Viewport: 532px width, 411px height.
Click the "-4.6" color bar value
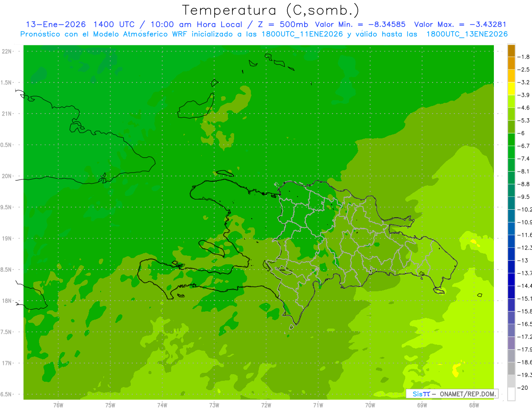pyautogui.click(x=524, y=108)
